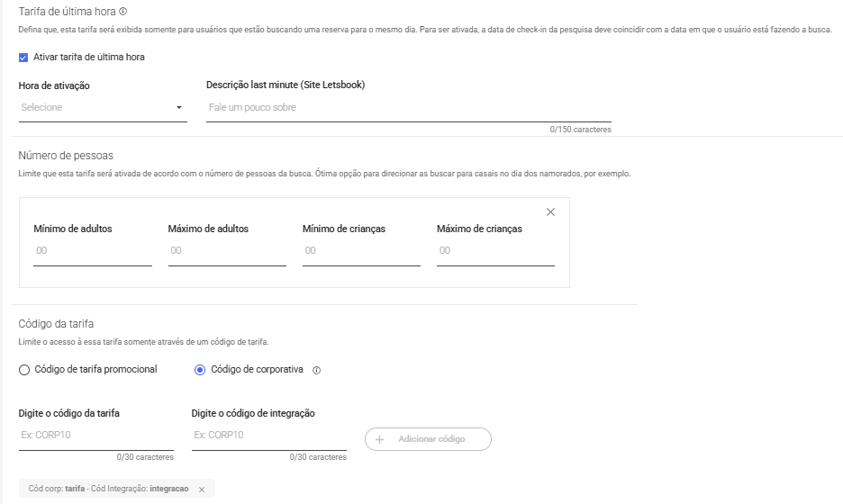
Task: Open the Hora de ativação dropdown
Action: (x=103, y=107)
